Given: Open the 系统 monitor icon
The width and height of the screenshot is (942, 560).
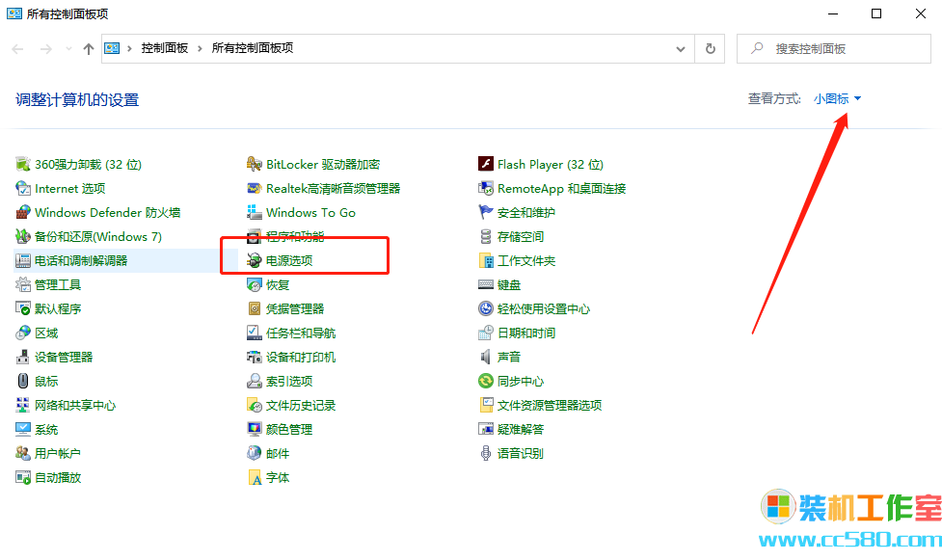Looking at the screenshot, I should (23, 429).
